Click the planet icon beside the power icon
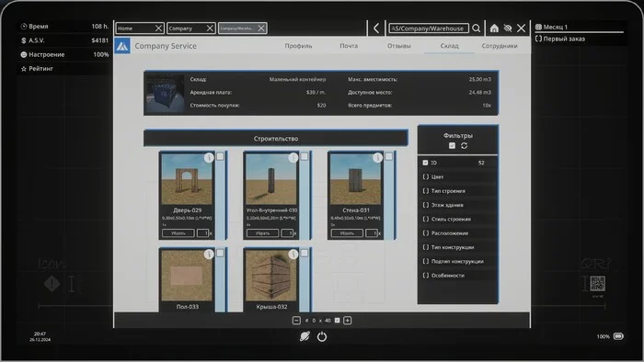The width and height of the screenshot is (644, 362). point(305,336)
